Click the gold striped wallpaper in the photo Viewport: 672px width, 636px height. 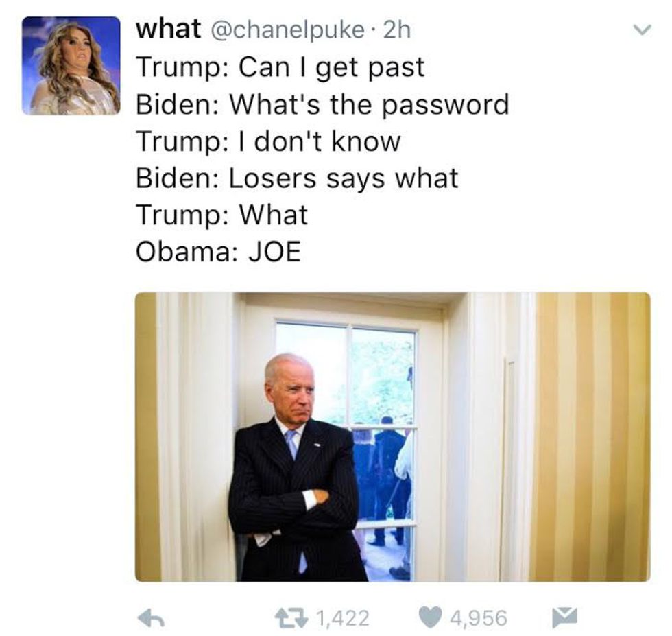(x=593, y=437)
